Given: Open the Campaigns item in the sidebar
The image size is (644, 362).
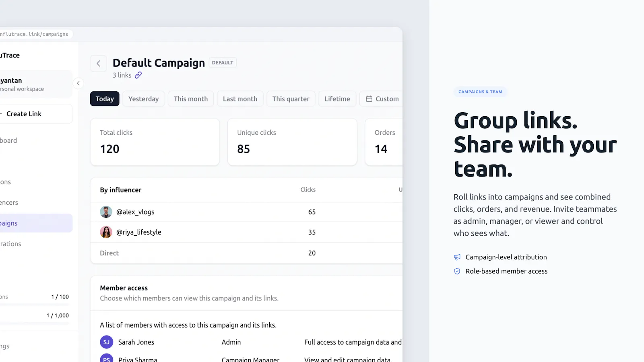Looking at the screenshot, I should tap(35, 223).
